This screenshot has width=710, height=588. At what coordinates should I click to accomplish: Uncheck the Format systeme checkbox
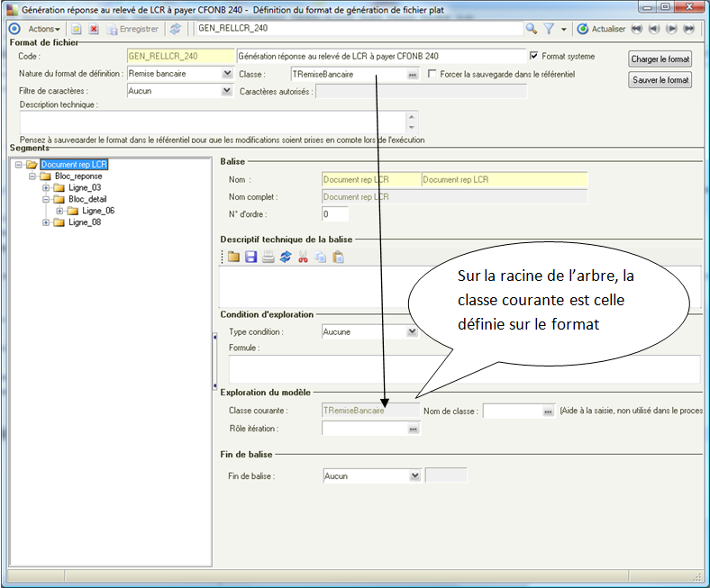[x=534, y=56]
